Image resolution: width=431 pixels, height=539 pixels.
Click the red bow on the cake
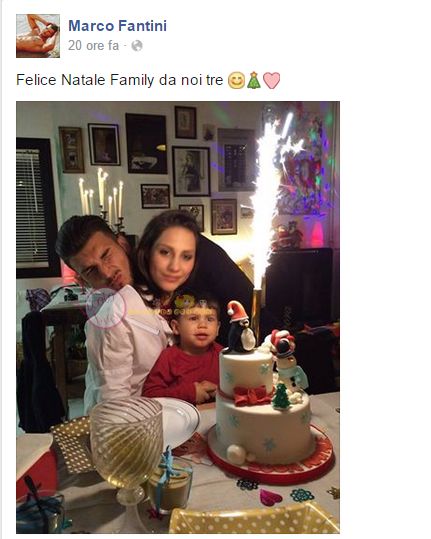point(252,395)
